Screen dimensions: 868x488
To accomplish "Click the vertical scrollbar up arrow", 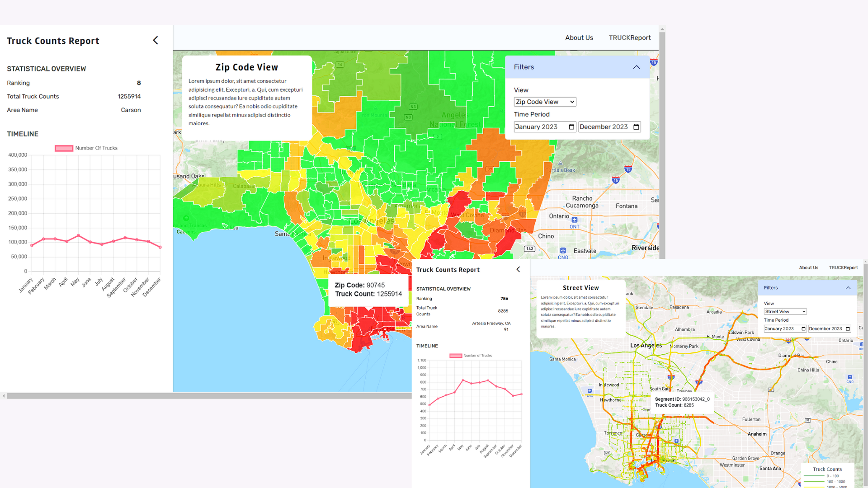I will click(662, 29).
